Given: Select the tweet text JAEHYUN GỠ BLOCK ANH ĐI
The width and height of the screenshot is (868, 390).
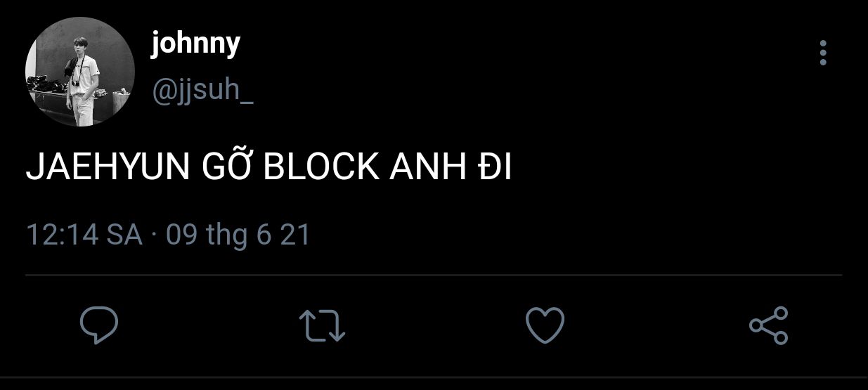Looking at the screenshot, I should [268, 169].
